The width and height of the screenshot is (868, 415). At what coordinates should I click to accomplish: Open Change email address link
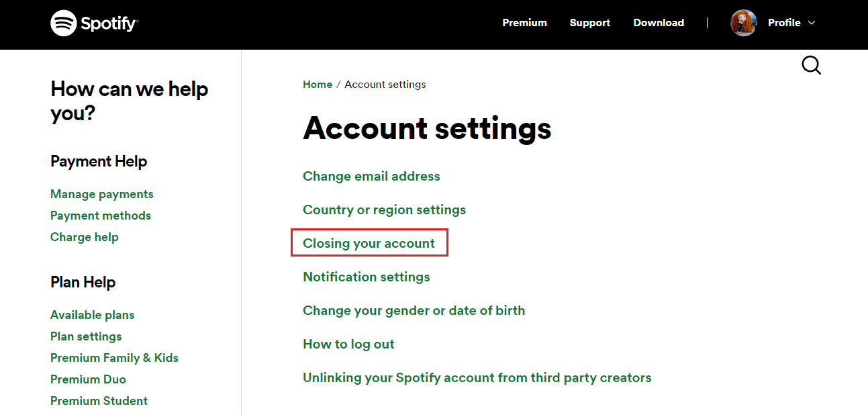(x=371, y=176)
